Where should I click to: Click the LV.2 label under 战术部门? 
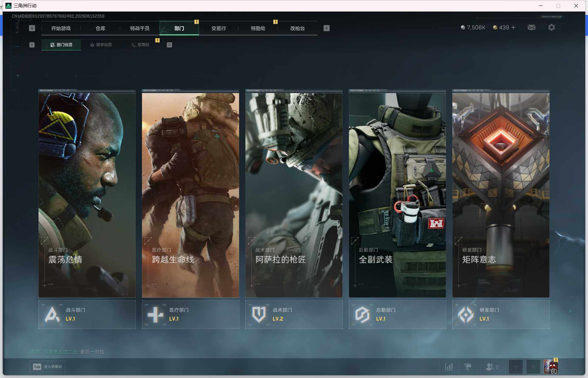[x=278, y=319]
